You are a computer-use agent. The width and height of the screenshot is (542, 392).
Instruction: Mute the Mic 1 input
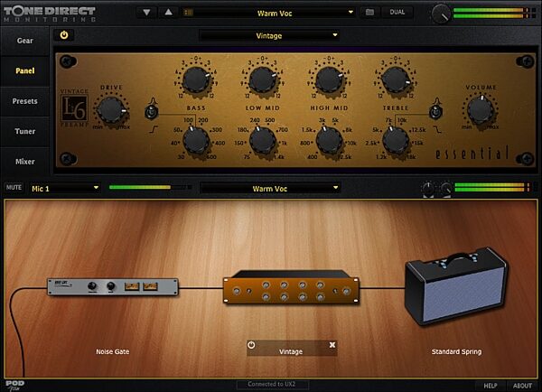(x=14, y=187)
